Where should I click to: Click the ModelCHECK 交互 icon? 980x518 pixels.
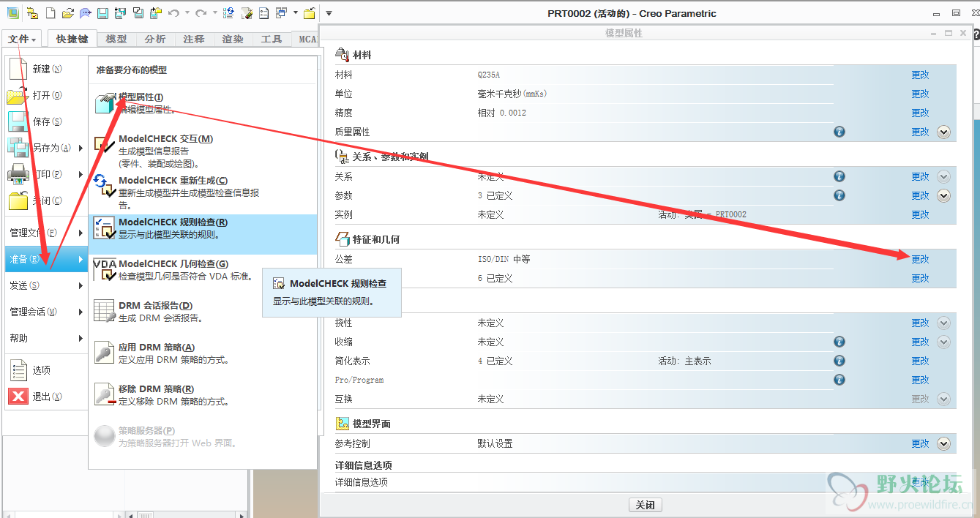click(105, 144)
